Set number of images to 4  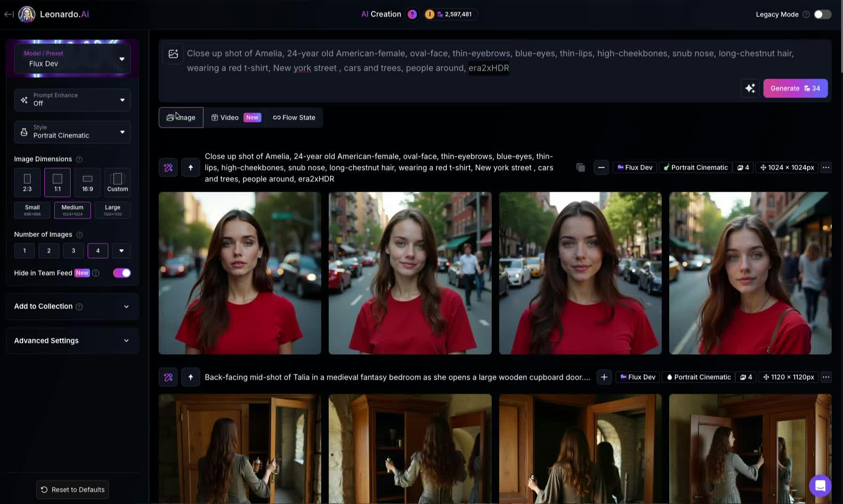point(98,251)
